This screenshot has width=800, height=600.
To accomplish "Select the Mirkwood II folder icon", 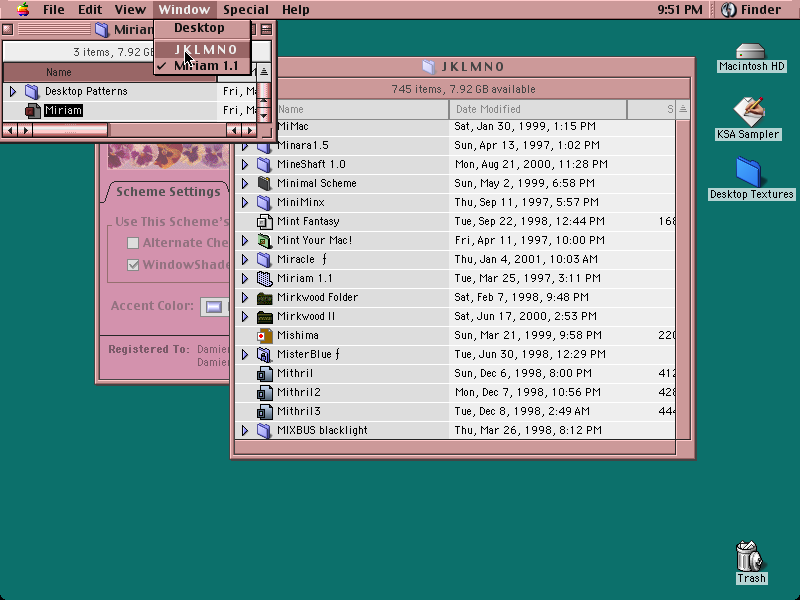I will click(x=264, y=316).
